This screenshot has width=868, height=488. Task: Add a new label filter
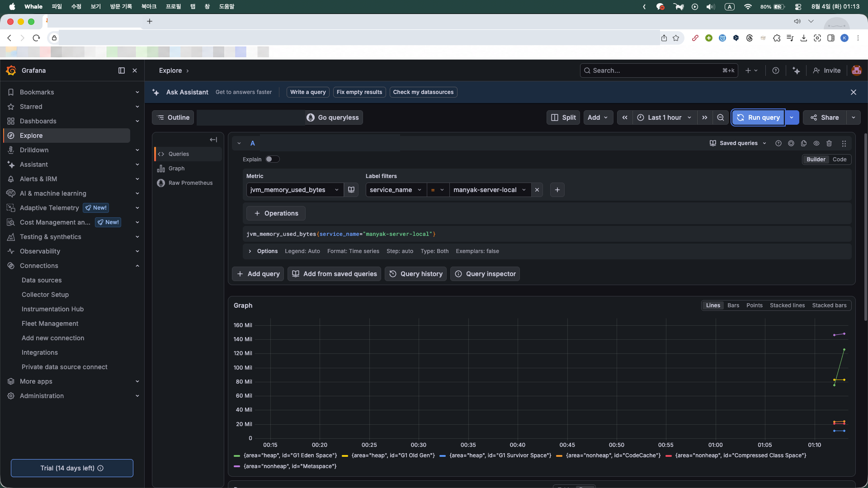click(557, 190)
